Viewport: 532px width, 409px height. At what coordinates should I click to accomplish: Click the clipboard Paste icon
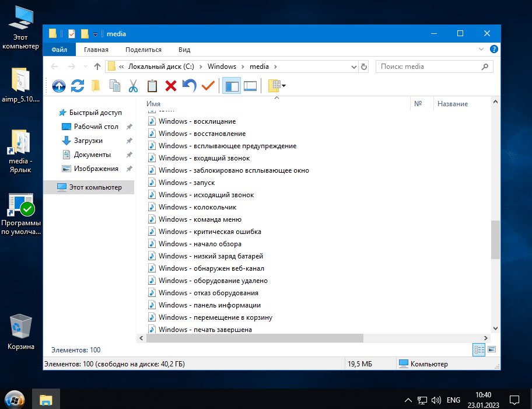click(x=152, y=86)
